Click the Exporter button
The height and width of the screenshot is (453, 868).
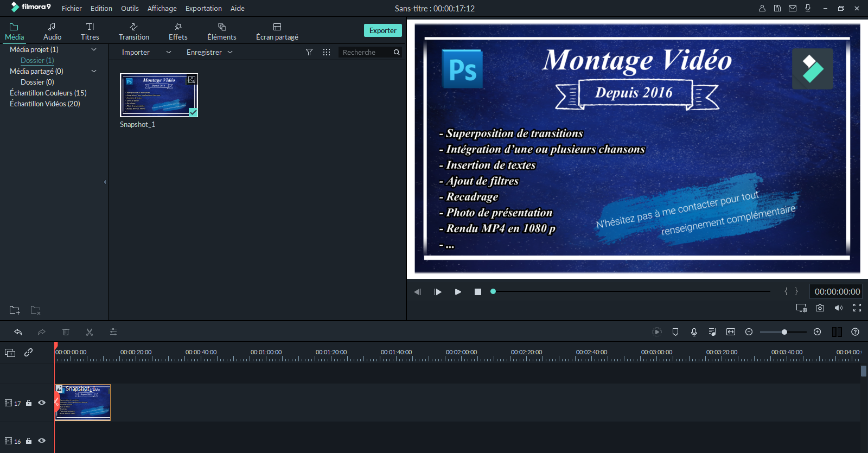coord(383,30)
